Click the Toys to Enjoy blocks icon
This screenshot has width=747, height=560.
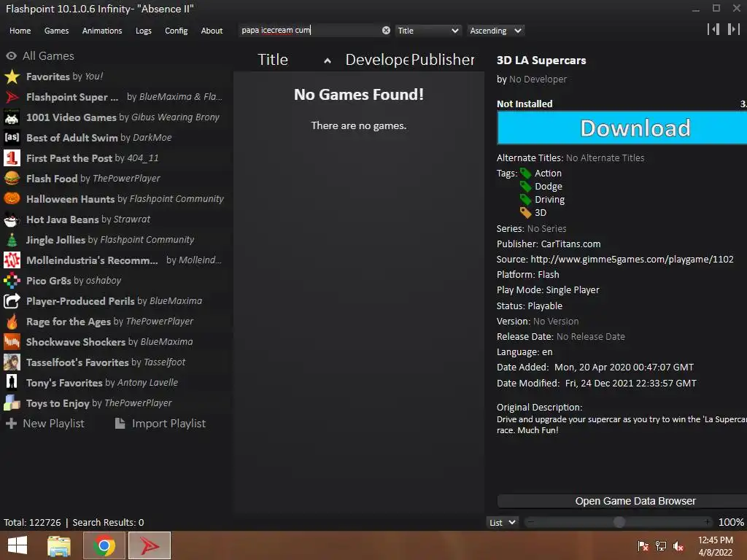tap(12, 402)
